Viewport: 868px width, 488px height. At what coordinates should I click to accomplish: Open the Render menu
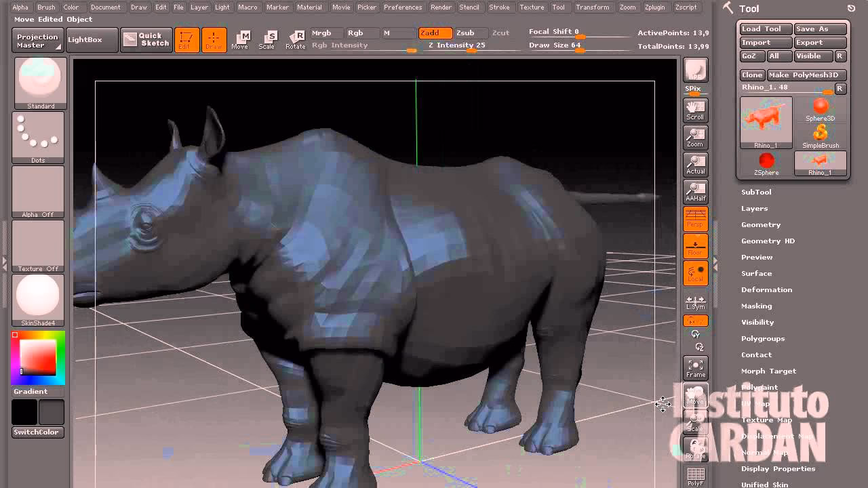tap(440, 7)
